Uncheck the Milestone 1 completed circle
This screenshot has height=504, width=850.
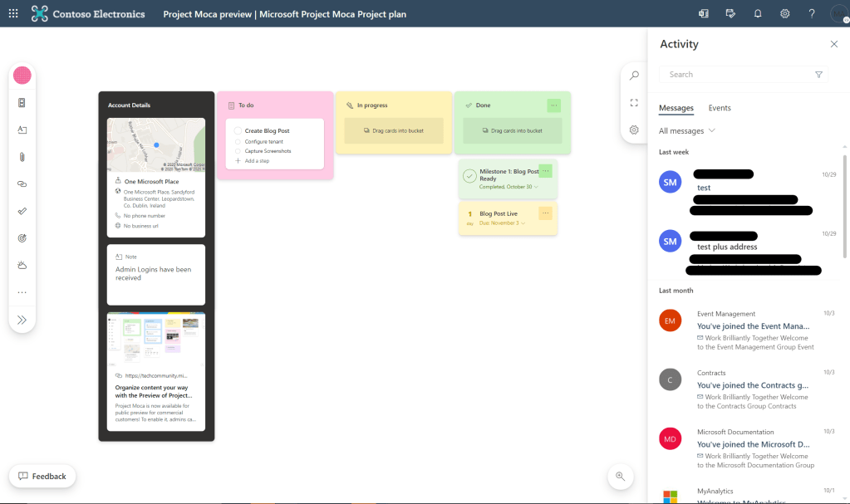pyautogui.click(x=469, y=176)
